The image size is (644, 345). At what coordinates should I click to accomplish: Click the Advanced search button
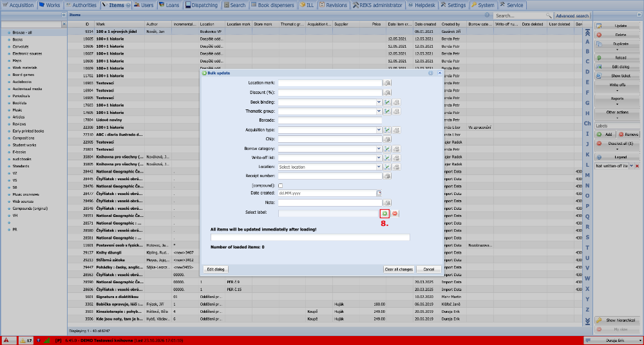point(572,15)
